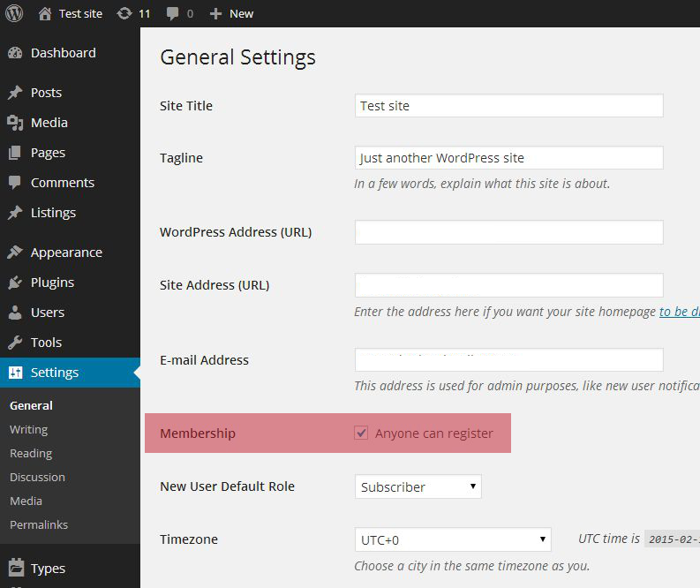Click the Tagline input field
The height and width of the screenshot is (588, 700).
tap(509, 158)
